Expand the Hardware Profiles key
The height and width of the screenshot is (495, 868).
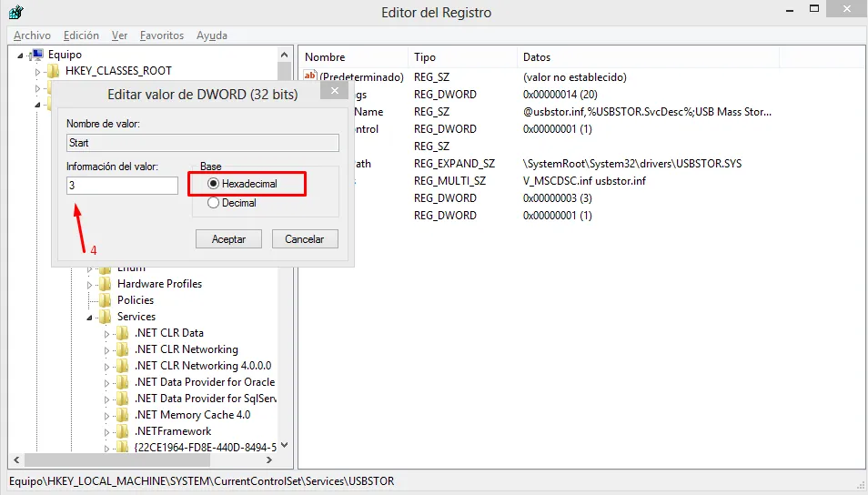pos(90,285)
